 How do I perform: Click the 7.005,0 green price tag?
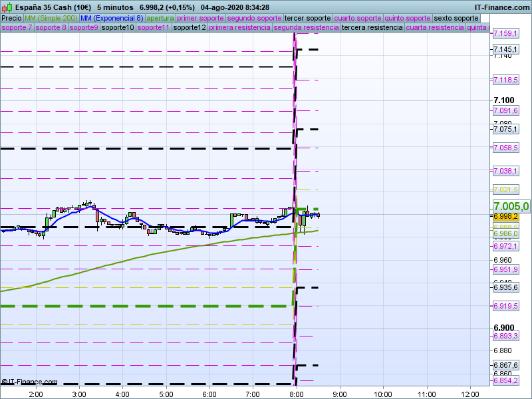click(511, 206)
